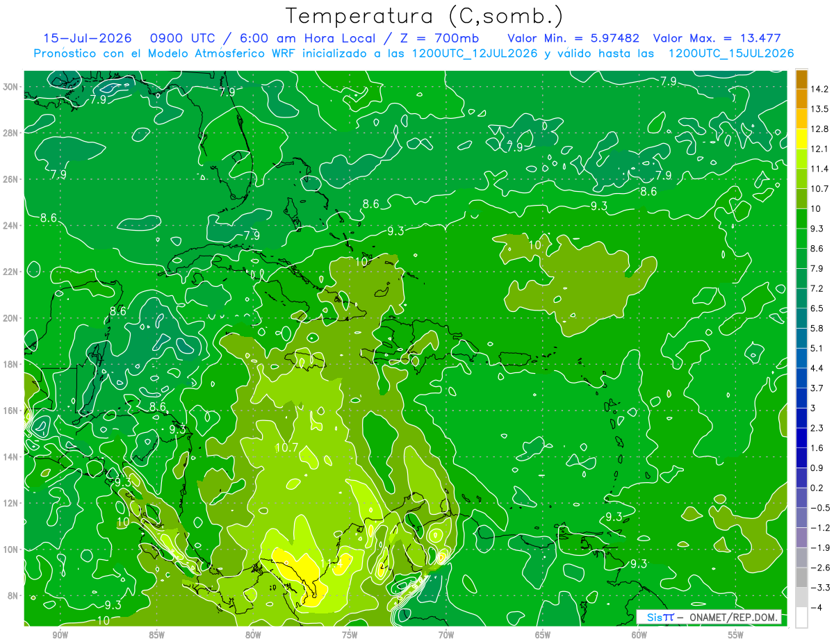Click the '11.4' color scale value
834x644 pixels.
click(x=820, y=169)
